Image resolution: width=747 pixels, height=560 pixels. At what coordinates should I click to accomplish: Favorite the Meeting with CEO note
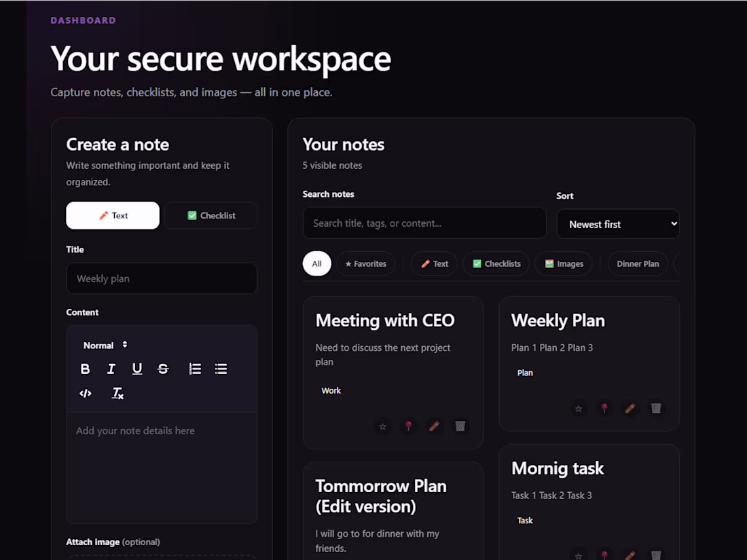(x=382, y=427)
